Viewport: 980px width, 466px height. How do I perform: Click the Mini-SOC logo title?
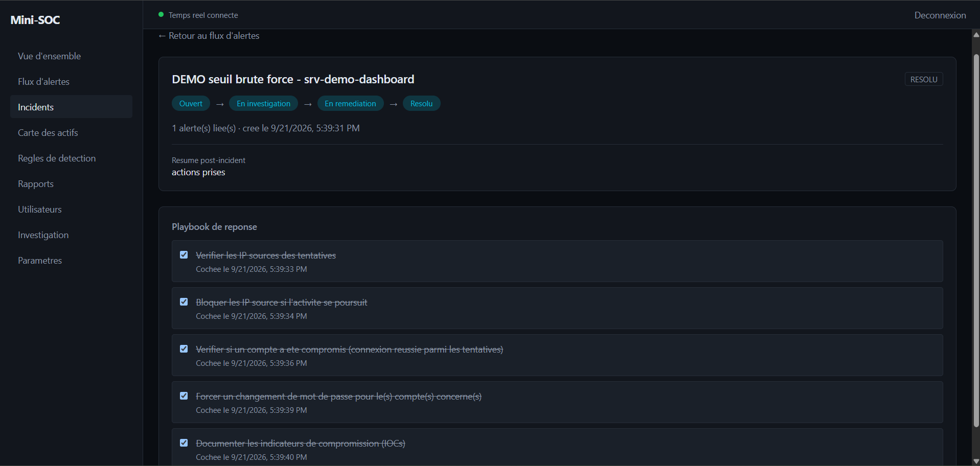(x=35, y=20)
